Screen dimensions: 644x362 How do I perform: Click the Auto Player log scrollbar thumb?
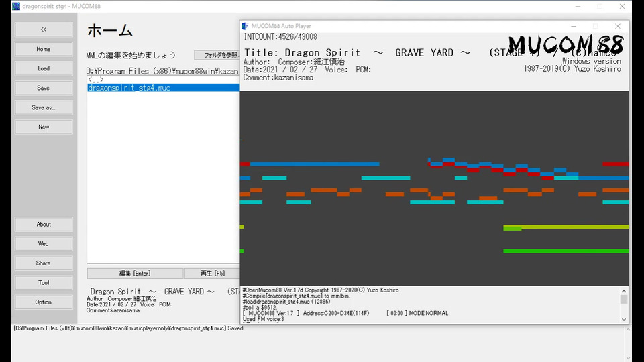(x=624, y=299)
